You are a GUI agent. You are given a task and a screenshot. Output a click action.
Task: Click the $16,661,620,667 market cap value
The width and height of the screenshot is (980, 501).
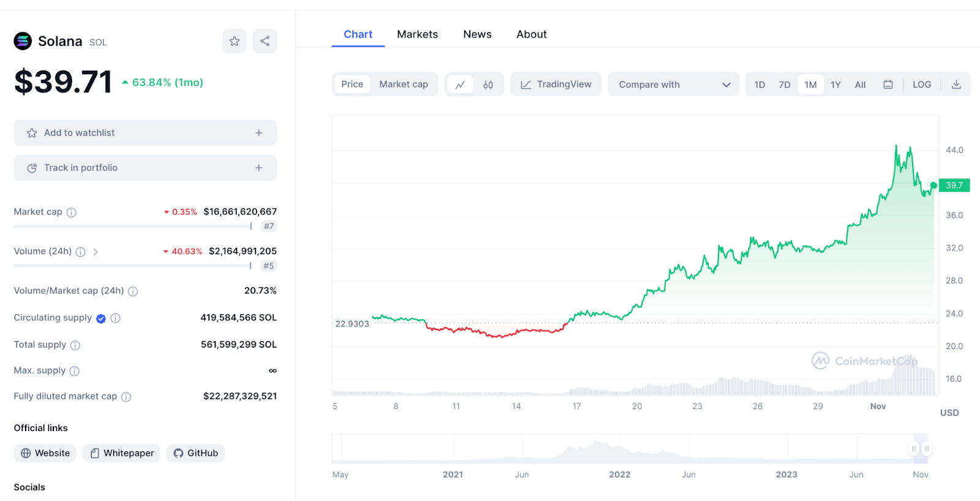point(240,212)
